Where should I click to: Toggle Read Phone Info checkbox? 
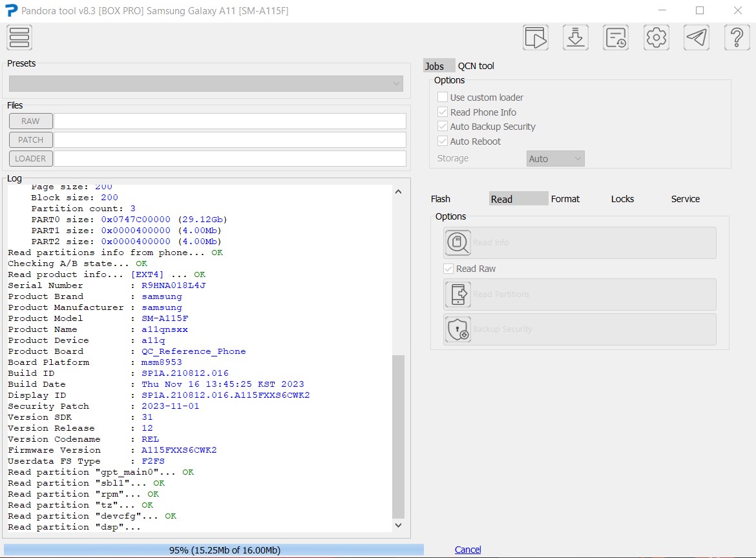[442, 112]
